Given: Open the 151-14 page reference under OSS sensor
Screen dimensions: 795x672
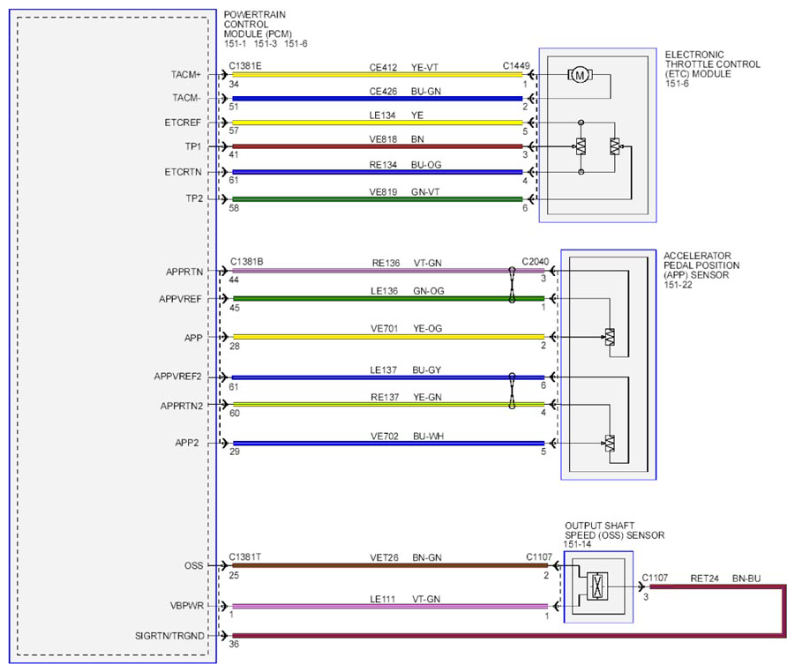Looking at the screenshot, I should [577, 544].
